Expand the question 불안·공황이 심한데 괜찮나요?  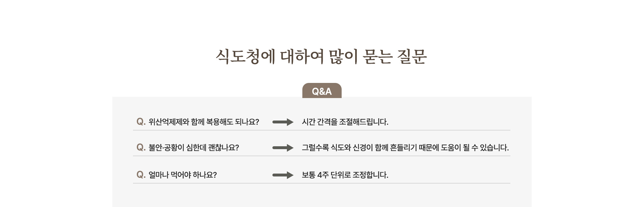(194, 148)
